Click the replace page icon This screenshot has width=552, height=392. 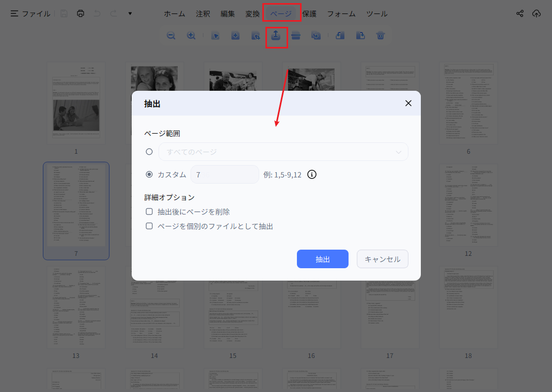(316, 36)
